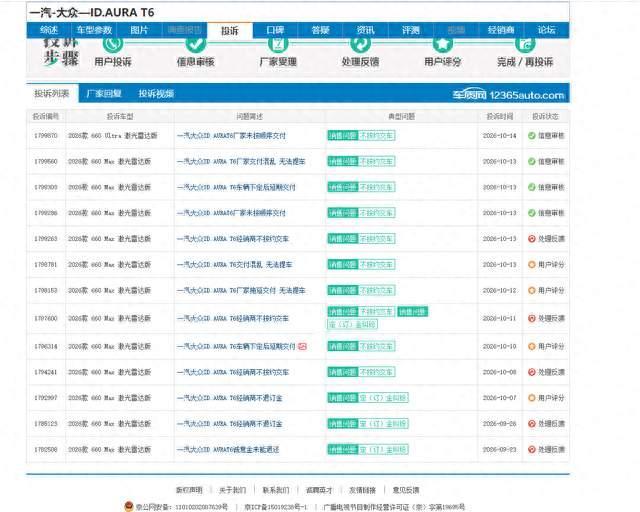Screen dimensions: 640x512
Task: Click the 信息审核 checkmark step icon
Action: 196,44
